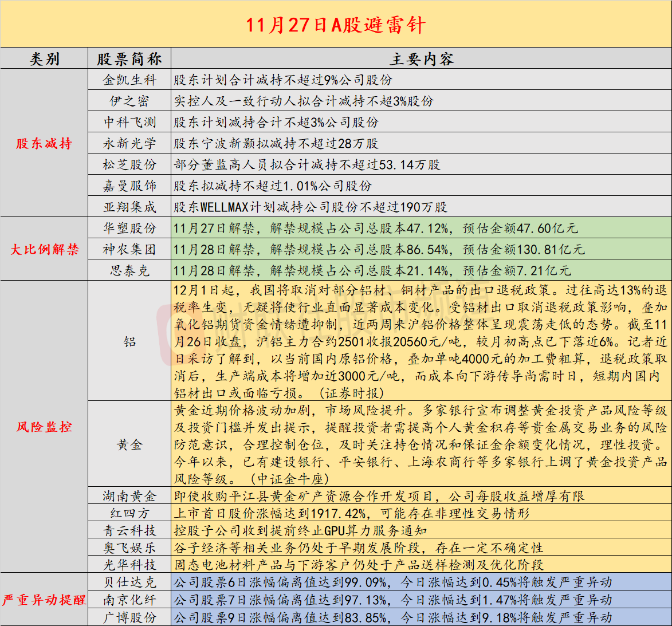Click stock name 金凯生科
672x626 pixels.
[129, 80]
